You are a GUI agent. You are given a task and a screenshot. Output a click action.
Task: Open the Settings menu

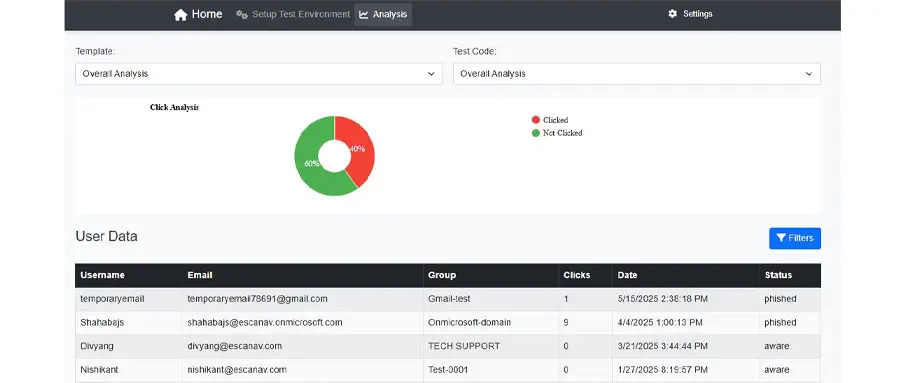tap(690, 14)
